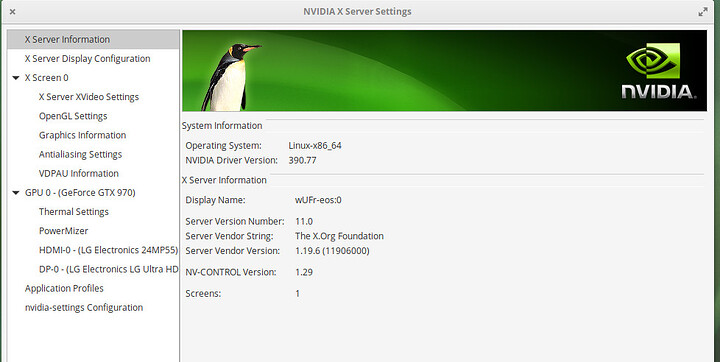The height and width of the screenshot is (362, 720).
Task: Click the display name wUFr-eos:0
Action: 318,200
